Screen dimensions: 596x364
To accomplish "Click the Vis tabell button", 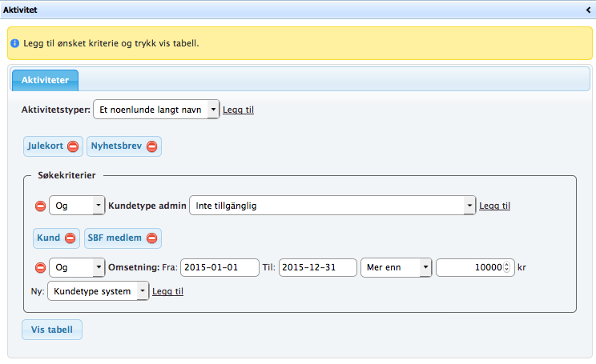I will (52, 330).
